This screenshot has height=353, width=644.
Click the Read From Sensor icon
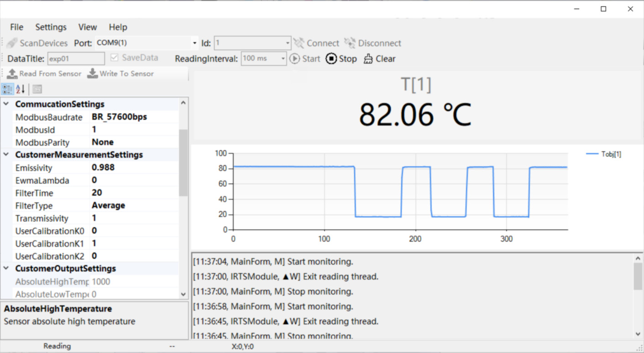pos(12,74)
